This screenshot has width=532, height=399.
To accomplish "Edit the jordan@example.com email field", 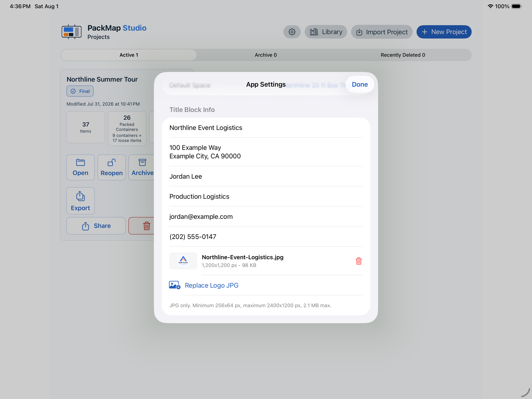I will click(266, 217).
